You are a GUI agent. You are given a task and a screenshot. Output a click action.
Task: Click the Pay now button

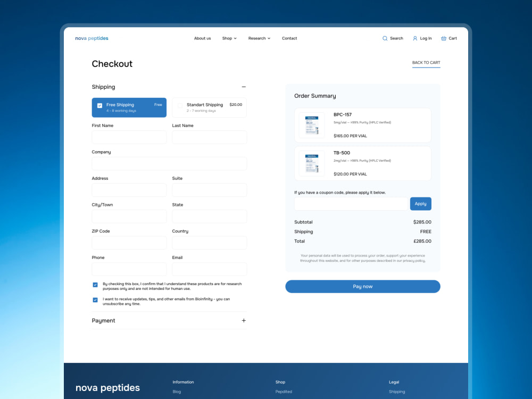[363, 286]
